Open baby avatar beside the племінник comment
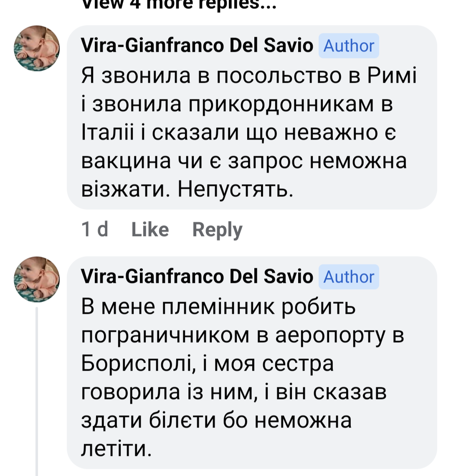Screen dimensions: 451x476 click(x=37, y=279)
